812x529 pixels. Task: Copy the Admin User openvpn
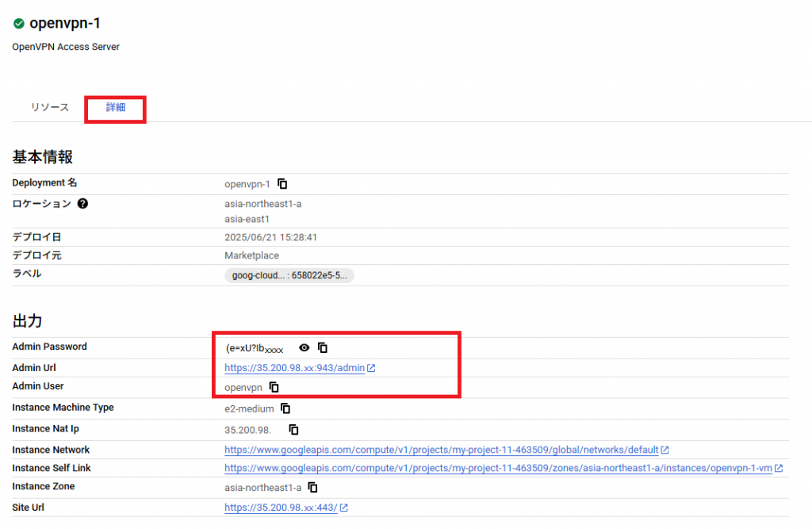click(x=274, y=387)
